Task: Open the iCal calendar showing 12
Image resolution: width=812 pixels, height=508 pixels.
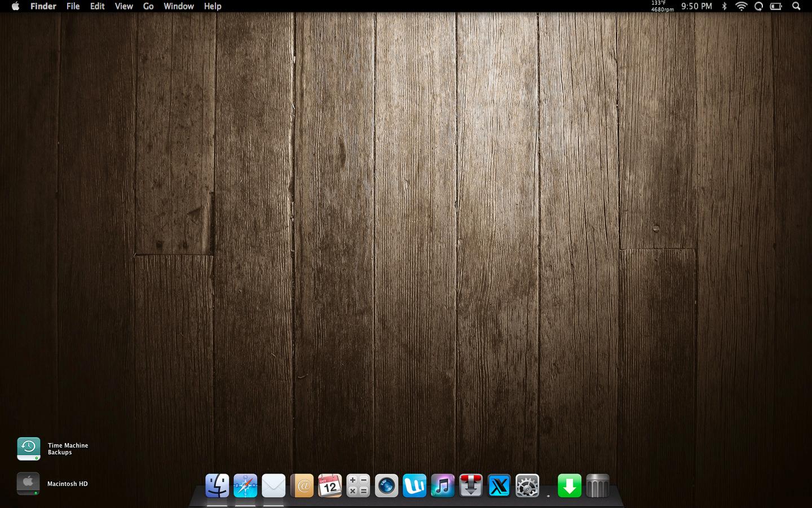Action: (x=330, y=485)
